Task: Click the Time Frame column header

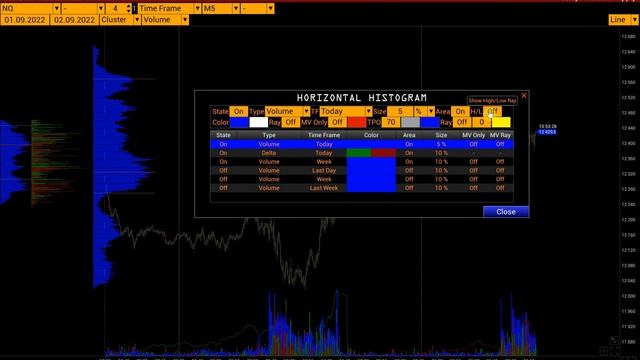Action: [324, 135]
